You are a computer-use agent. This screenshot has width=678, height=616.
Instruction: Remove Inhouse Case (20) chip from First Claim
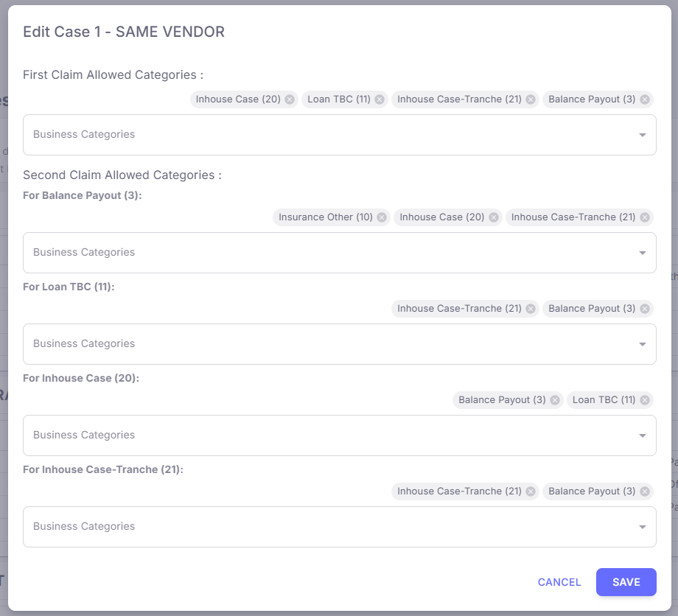click(x=290, y=99)
